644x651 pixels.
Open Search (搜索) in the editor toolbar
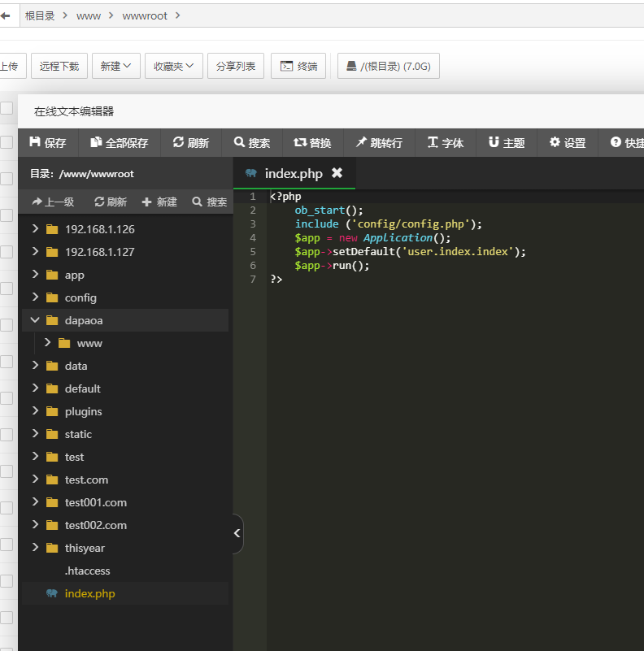pyautogui.click(x=252, y=143)
